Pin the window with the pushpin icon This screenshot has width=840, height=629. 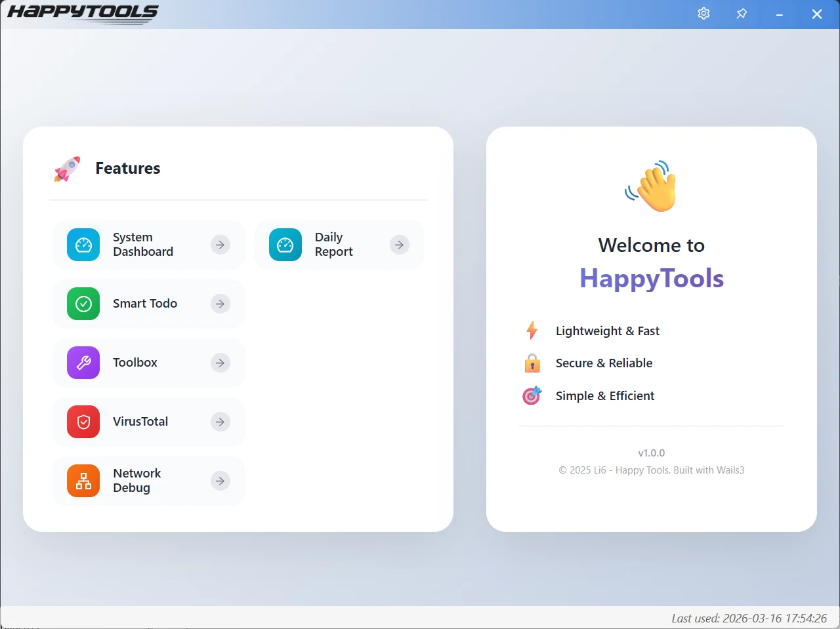[x=742, y=13]
